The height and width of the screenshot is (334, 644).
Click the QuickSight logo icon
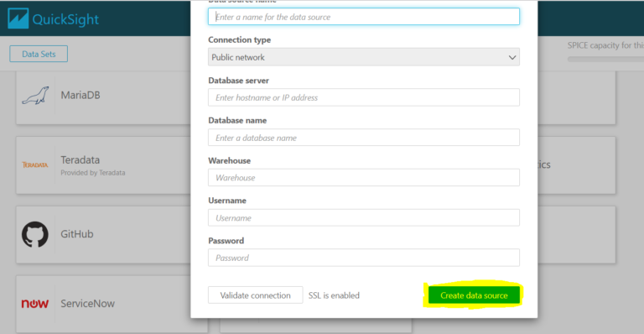coord(18,18)
